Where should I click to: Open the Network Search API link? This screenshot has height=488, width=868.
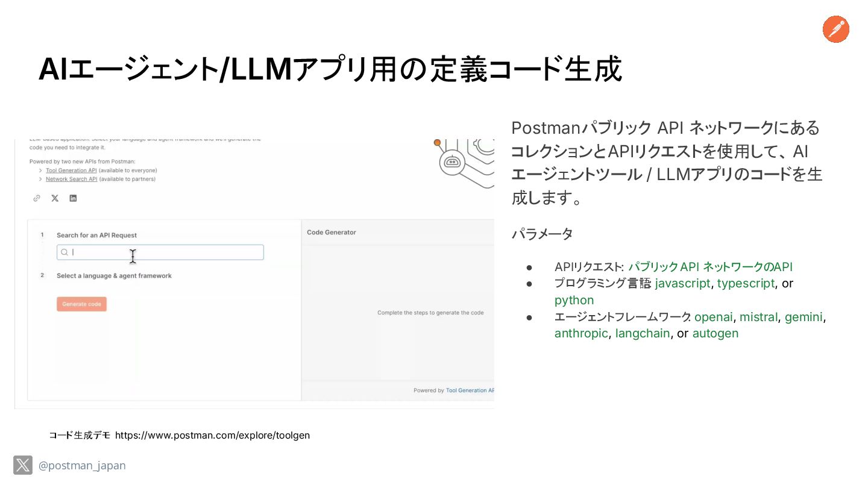pos(71,179)
